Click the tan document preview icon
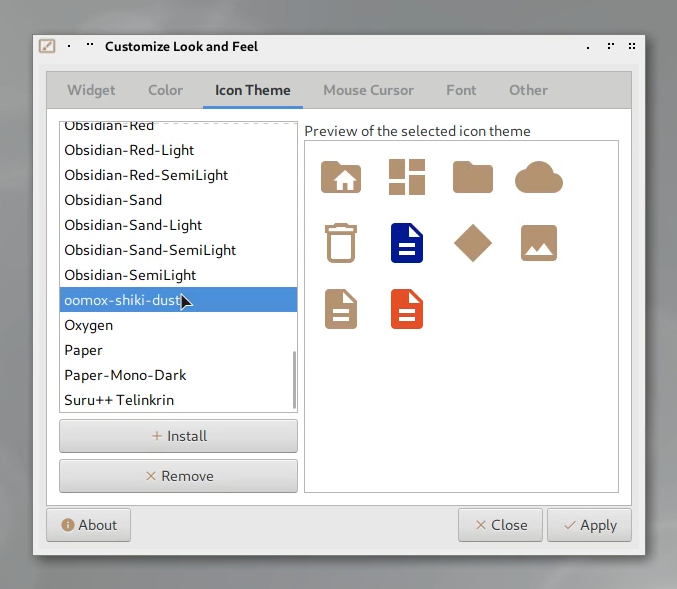Viewport: 677px width, 589px height. point(341,309)
